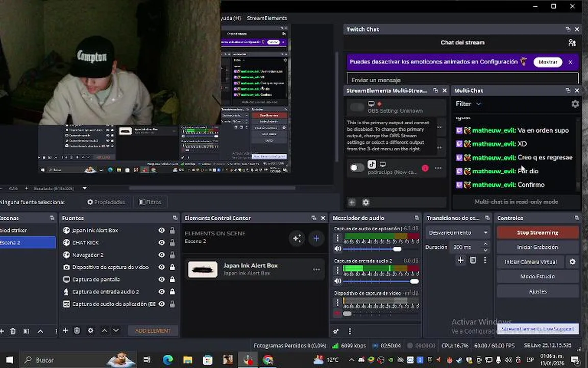The image size is (588, 368).
Task: Click the Enviar un mensaje chat field
Action: tap(462, 80)
